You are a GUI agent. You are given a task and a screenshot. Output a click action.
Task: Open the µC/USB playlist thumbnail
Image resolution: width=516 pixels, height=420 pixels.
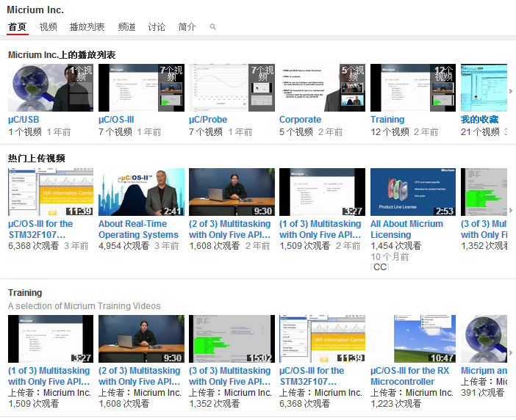point(51,88)
